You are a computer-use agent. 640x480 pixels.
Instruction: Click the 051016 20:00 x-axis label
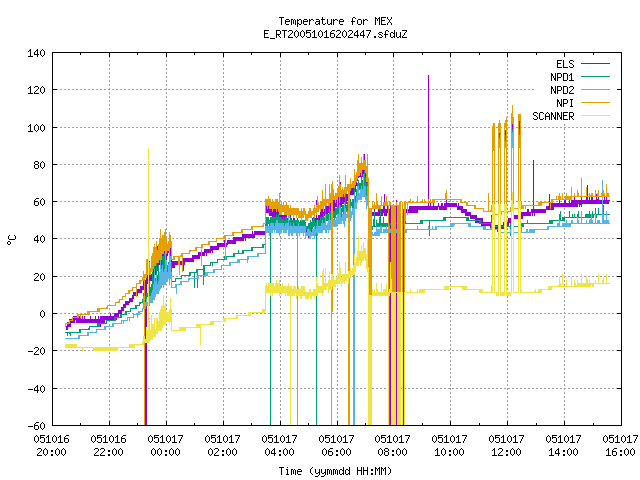pyautogui.click(x=51, y=445)
